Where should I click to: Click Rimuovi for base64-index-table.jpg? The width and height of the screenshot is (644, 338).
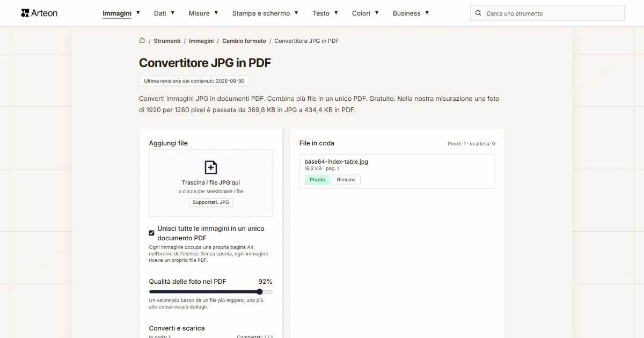346,180
